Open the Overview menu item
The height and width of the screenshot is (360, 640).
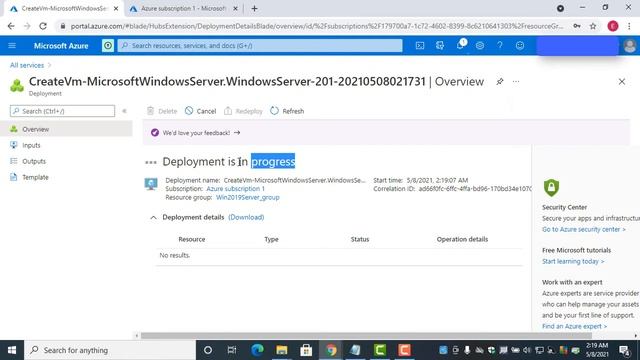point(66,129)
